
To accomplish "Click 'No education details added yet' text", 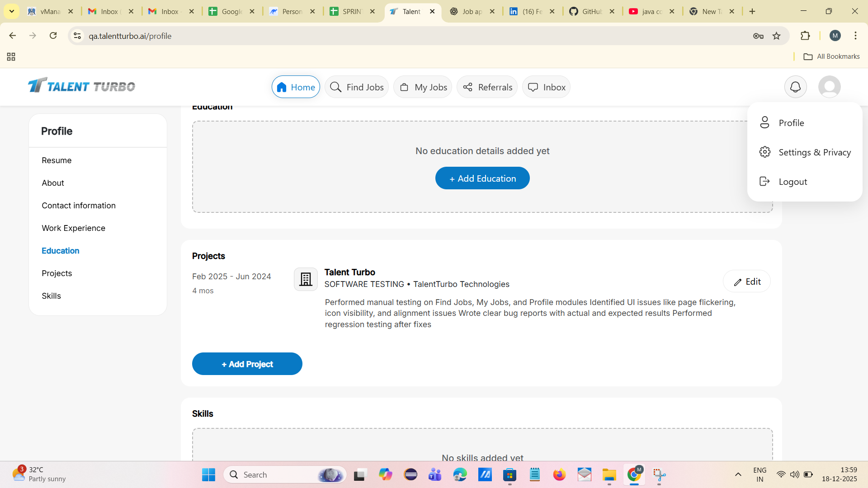I will [482, 151].
